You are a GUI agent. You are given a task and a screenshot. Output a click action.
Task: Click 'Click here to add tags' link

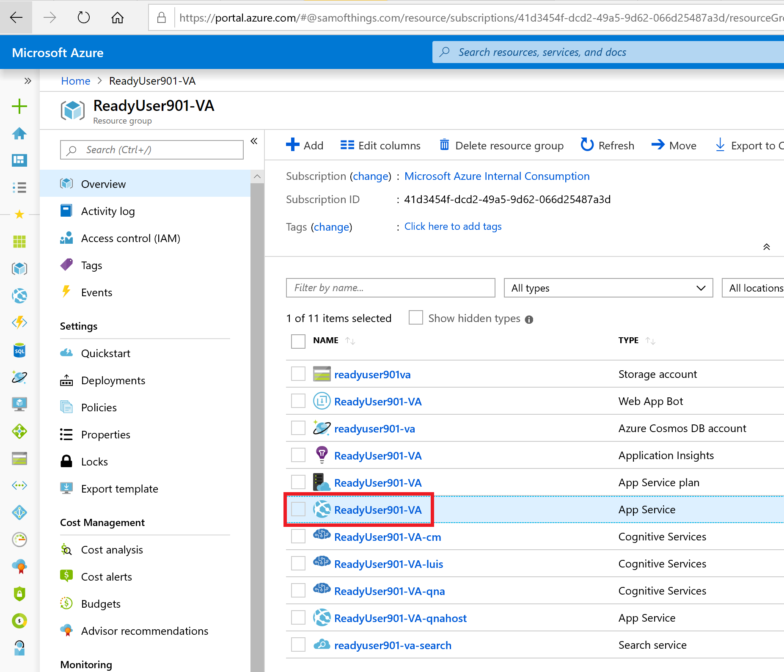[453, 226]
